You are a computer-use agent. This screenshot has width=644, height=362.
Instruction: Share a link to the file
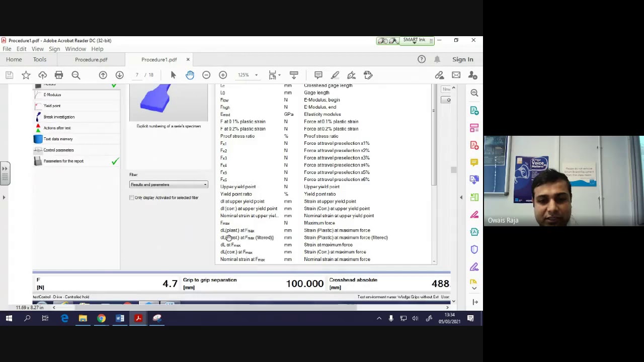[439, 75]
